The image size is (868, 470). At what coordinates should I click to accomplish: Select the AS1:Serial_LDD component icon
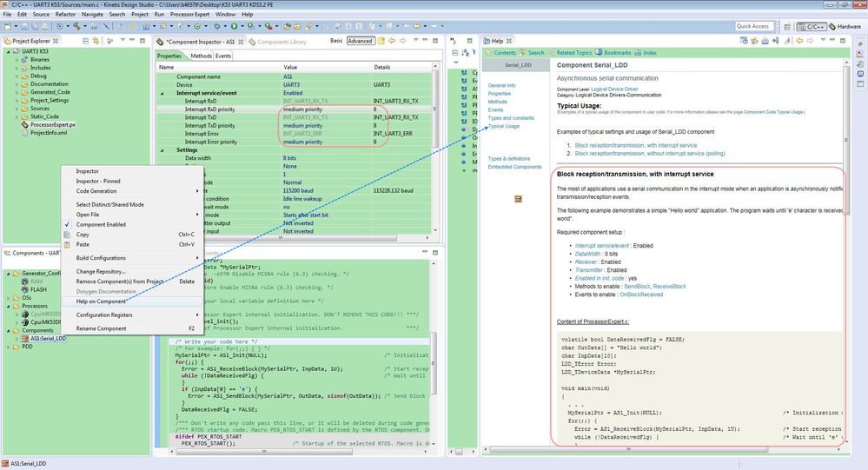[25, 338]
